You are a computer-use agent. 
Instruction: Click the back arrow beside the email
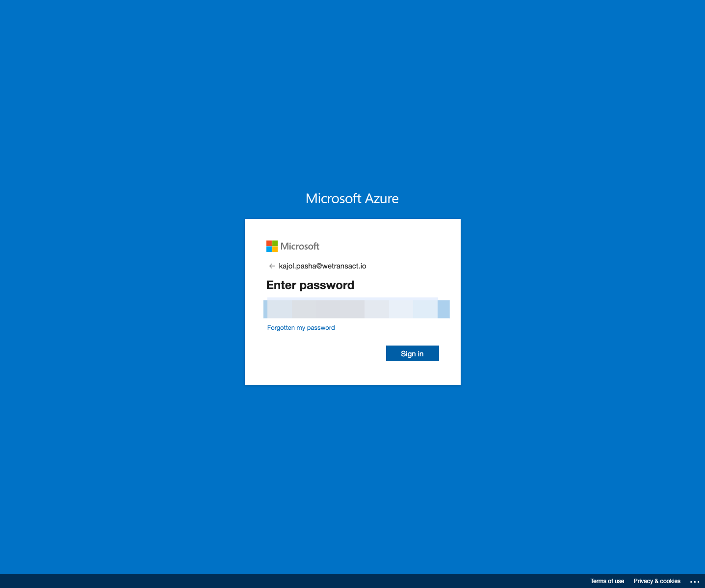click(x=272, y=266)
